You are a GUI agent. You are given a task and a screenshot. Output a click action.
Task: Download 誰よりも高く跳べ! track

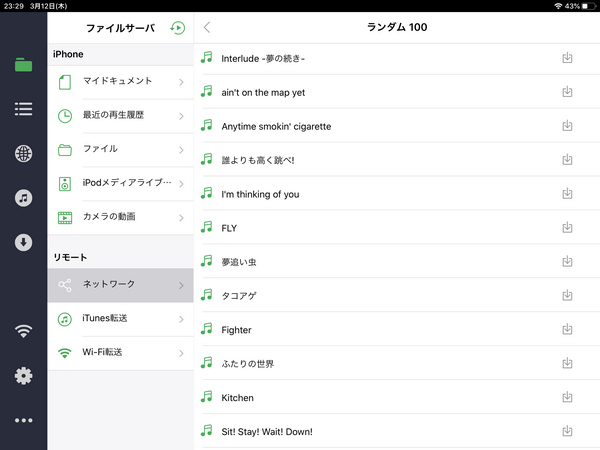click(567, 160)
